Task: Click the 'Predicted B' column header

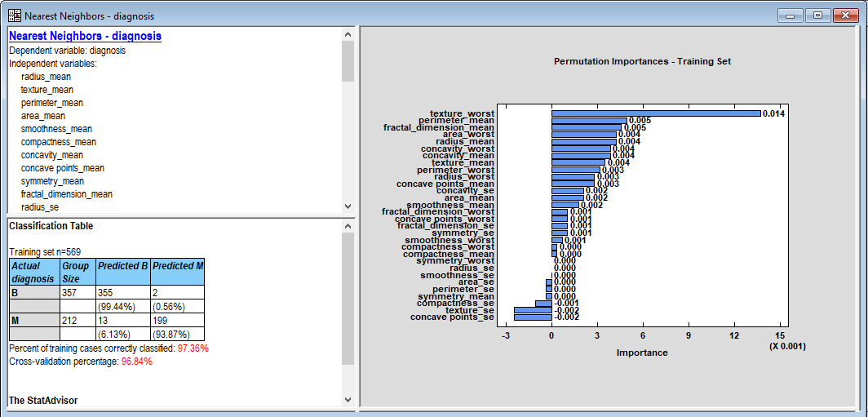Action: pos(122,266)
